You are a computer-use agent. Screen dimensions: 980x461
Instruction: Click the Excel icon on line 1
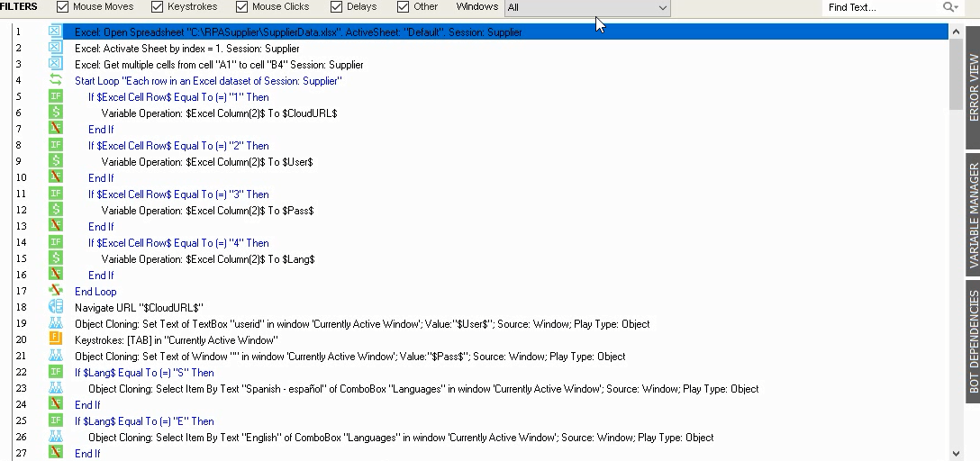click(55, 32)
